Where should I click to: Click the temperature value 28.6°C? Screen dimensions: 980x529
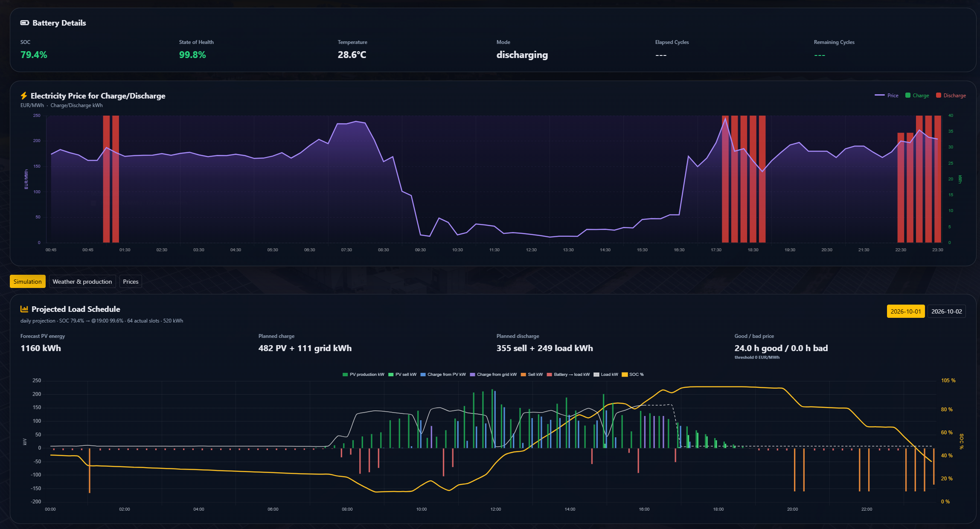(352, 55)
